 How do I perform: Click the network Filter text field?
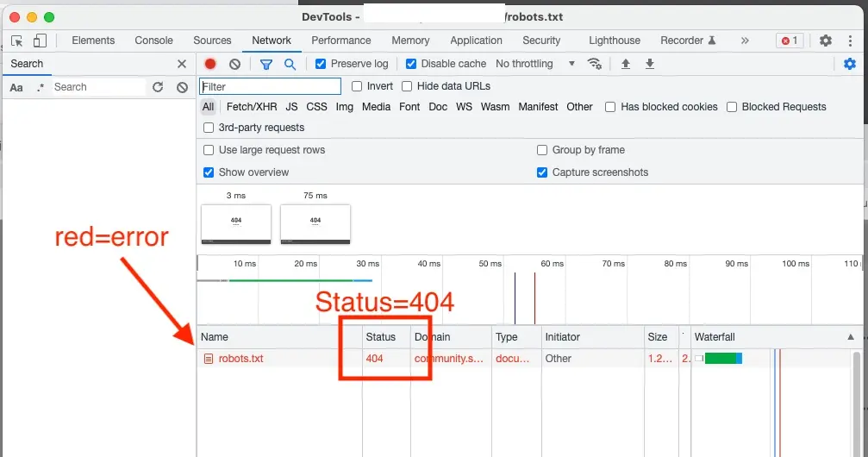point(270,86)
